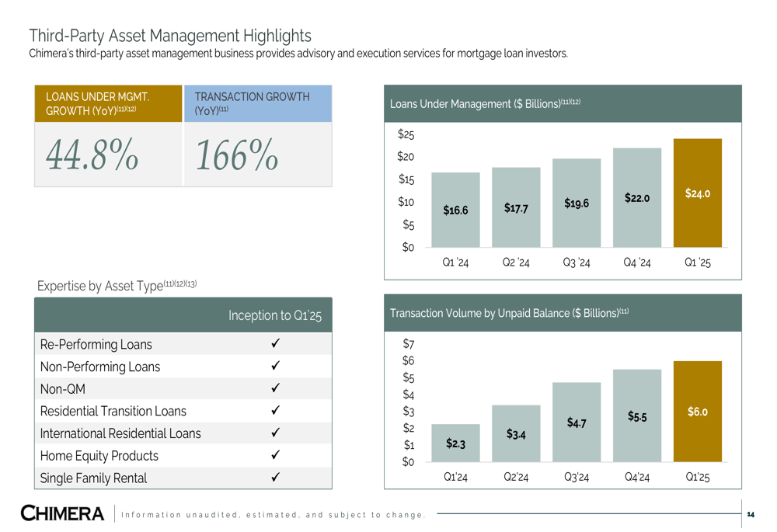777x532 pixels.
Task: Click the 'Expertise by Asset Type' heading
Action: [x=117, y=286]
